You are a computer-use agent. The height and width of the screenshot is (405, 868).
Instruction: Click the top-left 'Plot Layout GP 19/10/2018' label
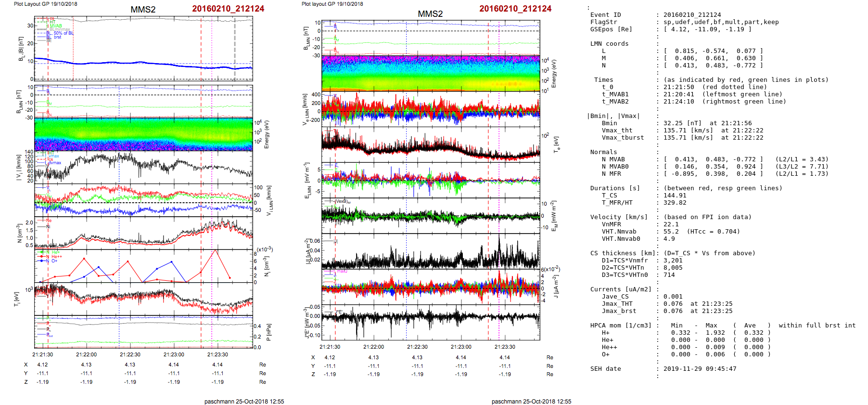45,4
